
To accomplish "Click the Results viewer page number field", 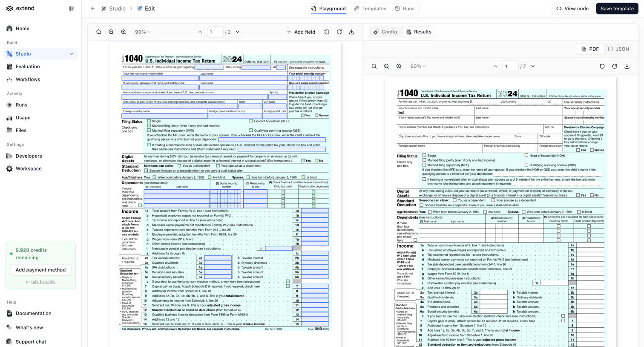I will tap(510, 67).
